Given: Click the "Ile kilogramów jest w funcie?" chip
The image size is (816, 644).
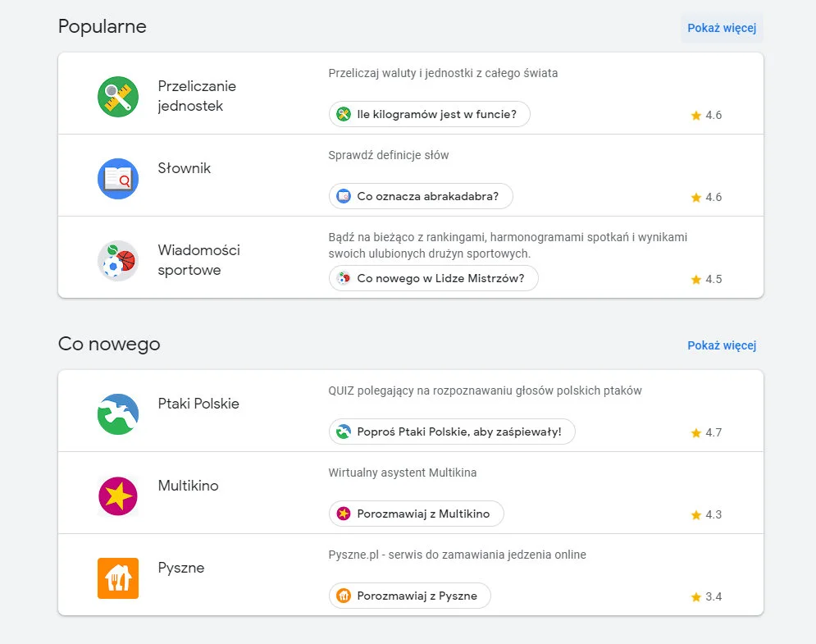Looking at the screenshot, I should [x=430, y=115].
